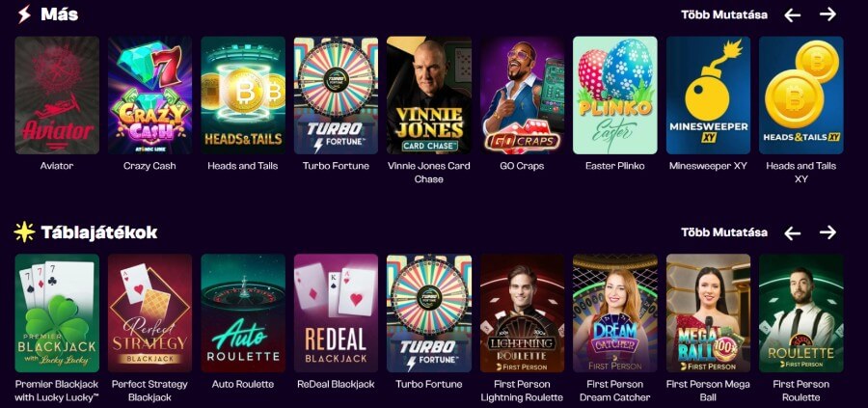Viewport: 868px width, 408px height.
Task: Click Több Mutatása in the Más section
Action: point(724,14)
